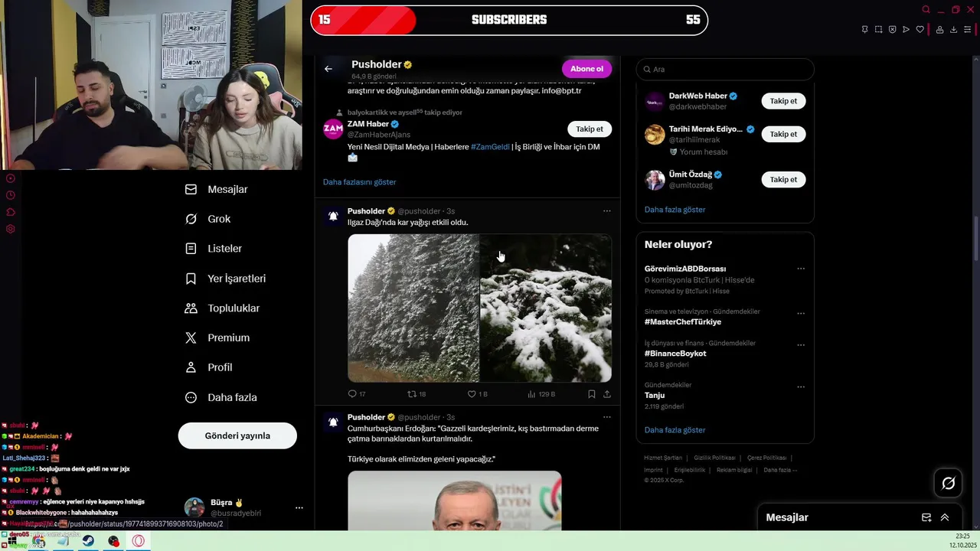This screenshot has width=980, height=551.
Task: Expand Daha fazlasını göster below ZAM Haber
Action: click(360, 182)
